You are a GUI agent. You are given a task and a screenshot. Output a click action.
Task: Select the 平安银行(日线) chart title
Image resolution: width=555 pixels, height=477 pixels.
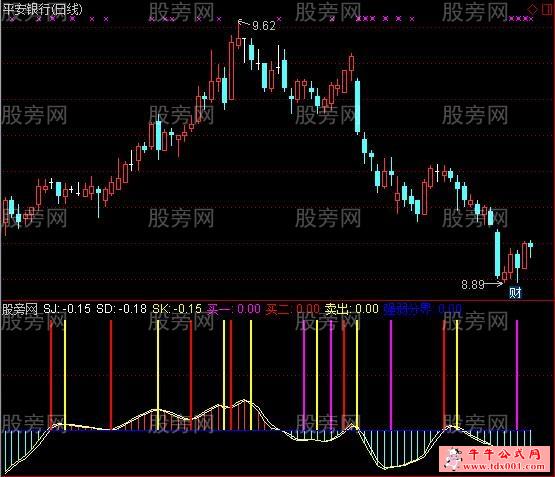point(42,9)
